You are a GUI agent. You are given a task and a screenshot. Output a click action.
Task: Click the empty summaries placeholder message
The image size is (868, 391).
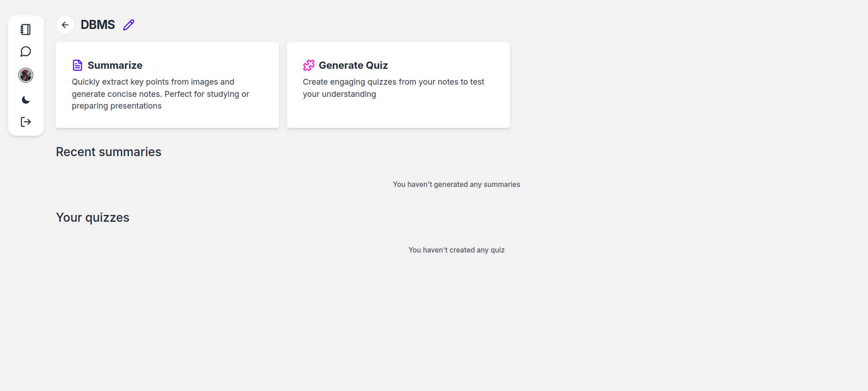pos(456,184)
